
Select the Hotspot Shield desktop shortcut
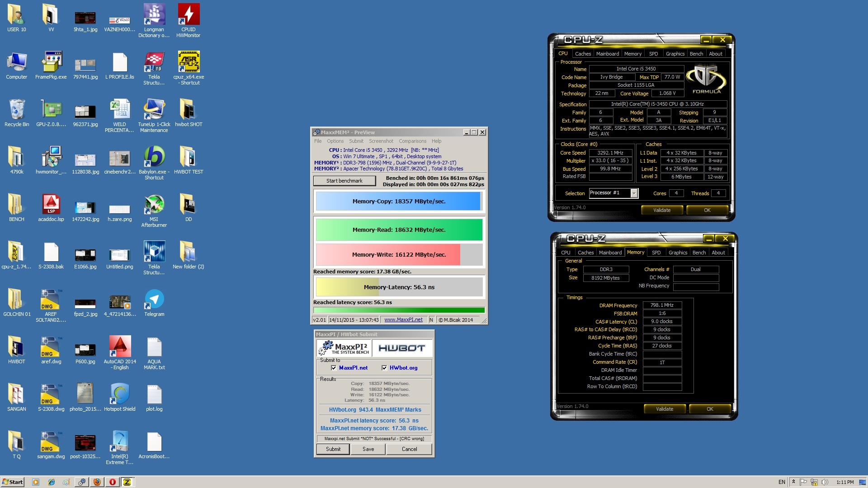pyautogui.click(x=120, y=398)
